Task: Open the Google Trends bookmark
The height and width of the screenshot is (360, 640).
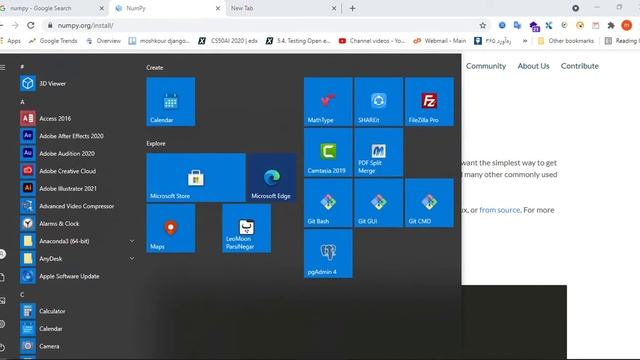Action: pos(53,41)
